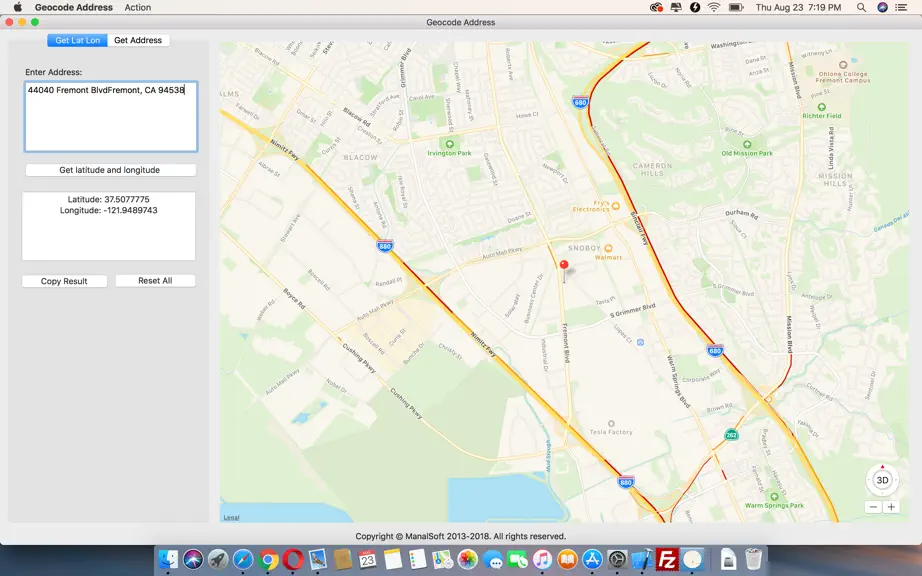This screenshot has height=576, width=922.
Task: Click the SNOBOY label on the map
Action: pyautogui.click(x=584, y=248)
